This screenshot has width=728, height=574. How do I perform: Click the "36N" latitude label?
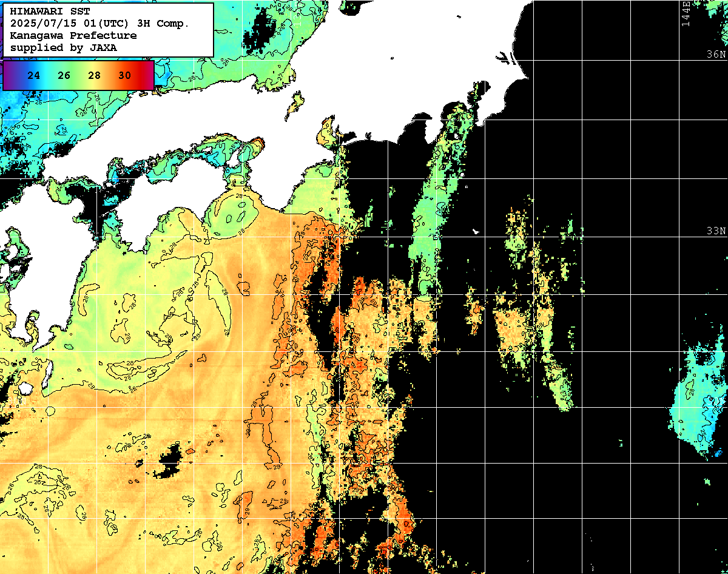(716, 54)
